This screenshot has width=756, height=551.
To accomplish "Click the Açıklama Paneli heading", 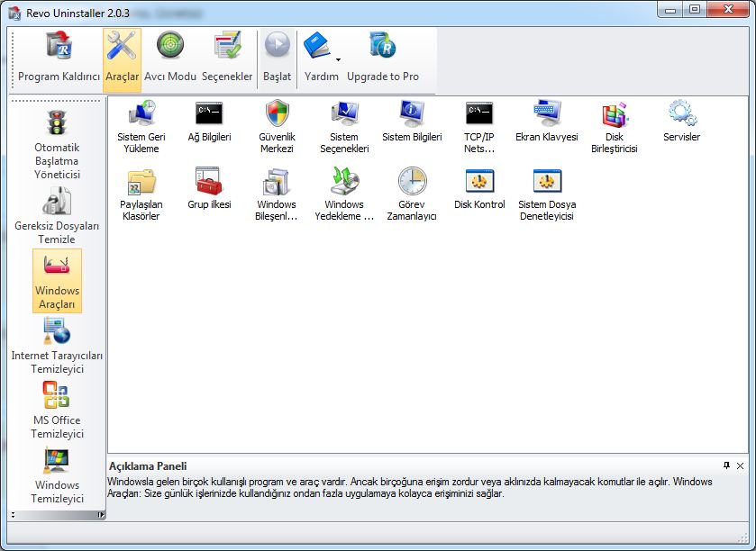I will (148, 466).
